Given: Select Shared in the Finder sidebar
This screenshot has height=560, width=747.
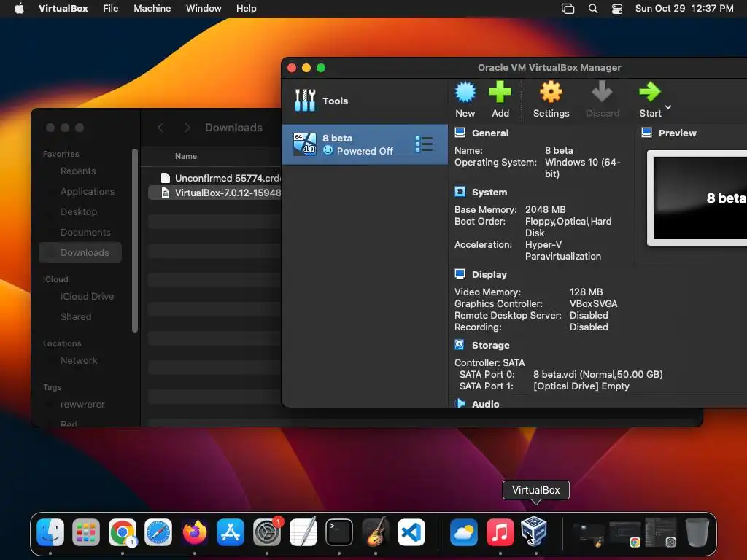Looking at the screenshot, I should coord(76,316).
